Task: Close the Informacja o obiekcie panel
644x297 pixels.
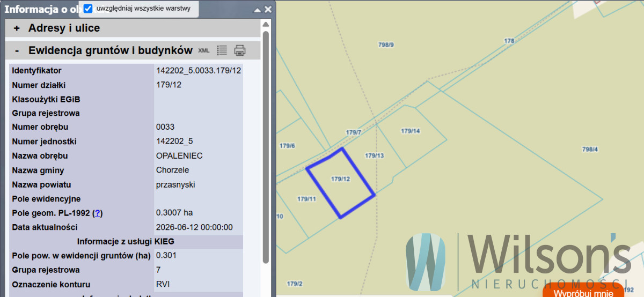Action: [268, 10]
